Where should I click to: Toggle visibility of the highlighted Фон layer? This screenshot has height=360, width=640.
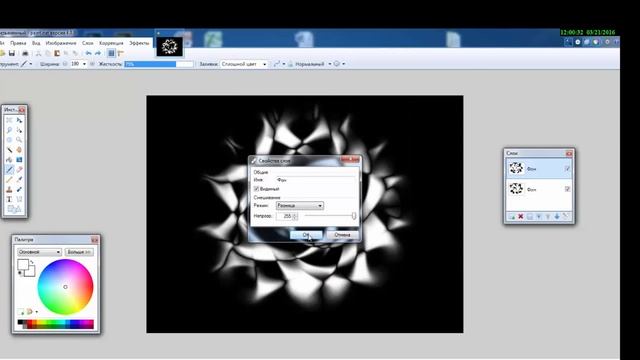pyautogui.click(x=567, y=168)
